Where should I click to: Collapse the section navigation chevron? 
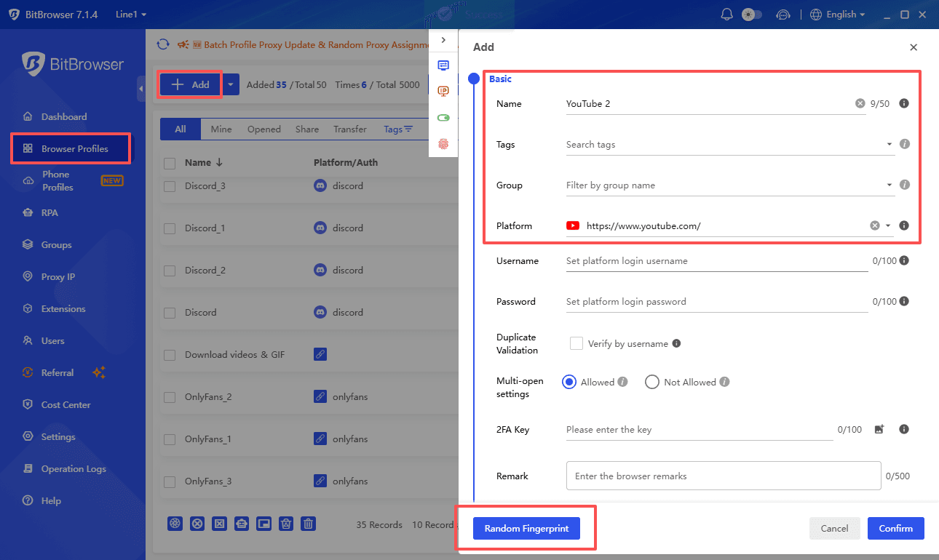pos(443,40)
